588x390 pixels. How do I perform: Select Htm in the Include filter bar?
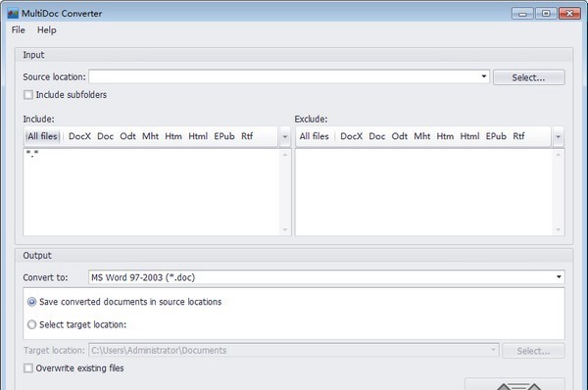point(173,136)
